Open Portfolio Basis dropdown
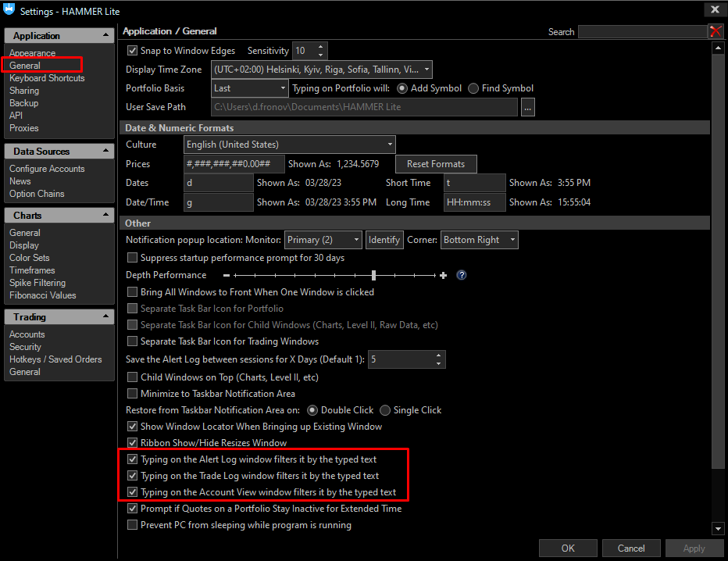Screen dimensions: 728x561 [x=250, y=88]
